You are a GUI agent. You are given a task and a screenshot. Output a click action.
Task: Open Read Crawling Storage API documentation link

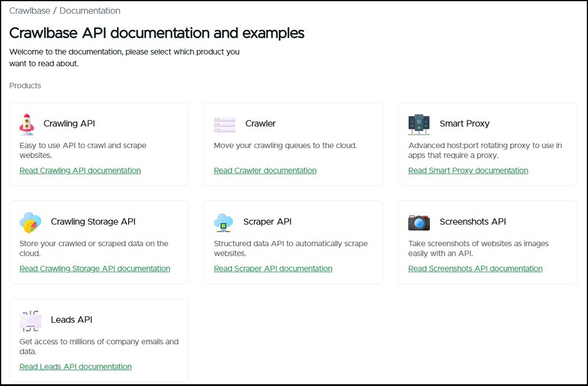coord(95,268)
